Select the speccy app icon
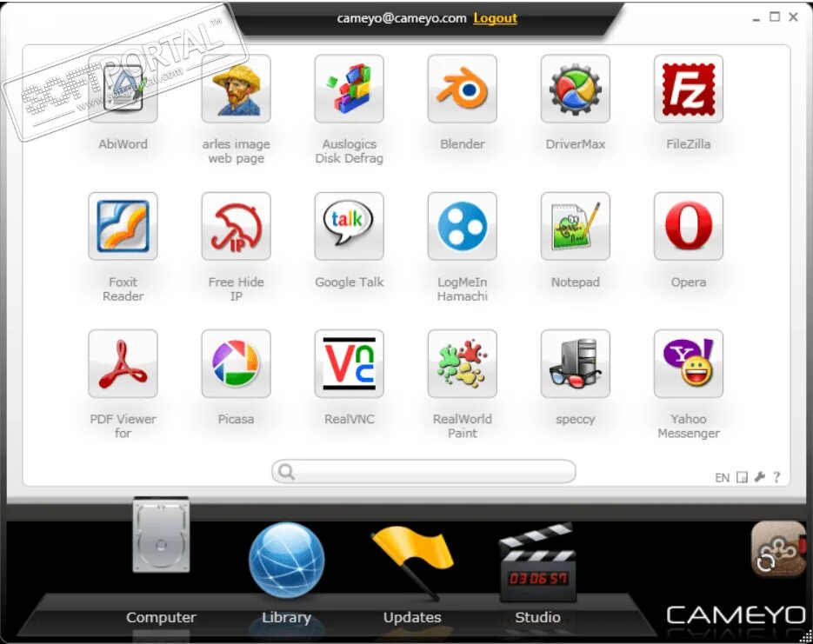The image size is (813, 644). point(575,363)
